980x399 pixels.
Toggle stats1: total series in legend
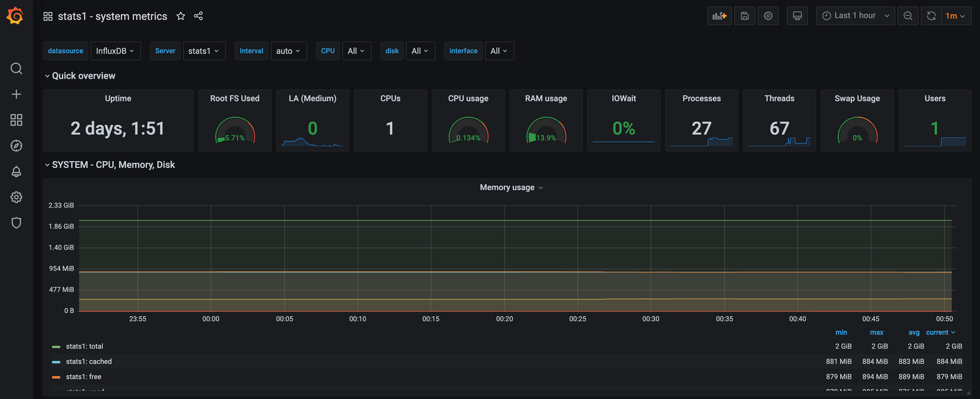tap(84, 346)
